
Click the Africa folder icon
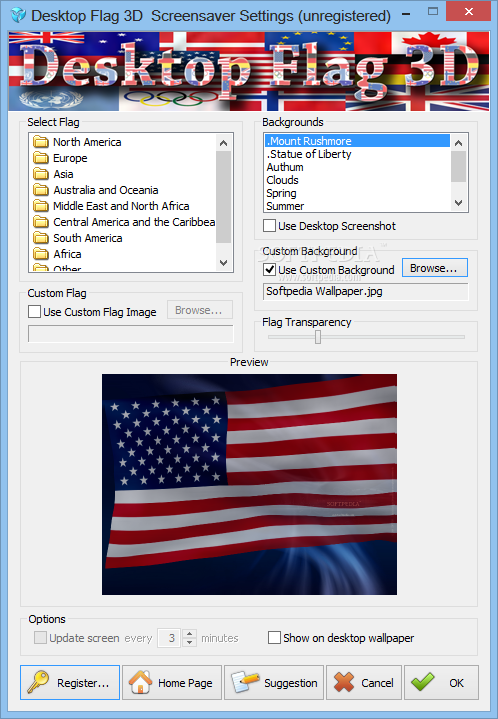click(41, 254)
